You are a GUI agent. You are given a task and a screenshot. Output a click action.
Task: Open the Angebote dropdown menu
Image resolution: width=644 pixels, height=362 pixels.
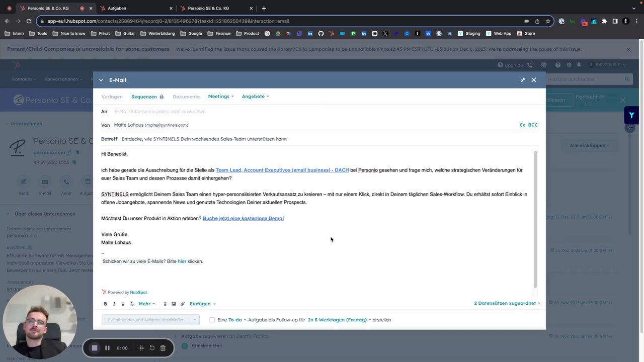(255, 97)
